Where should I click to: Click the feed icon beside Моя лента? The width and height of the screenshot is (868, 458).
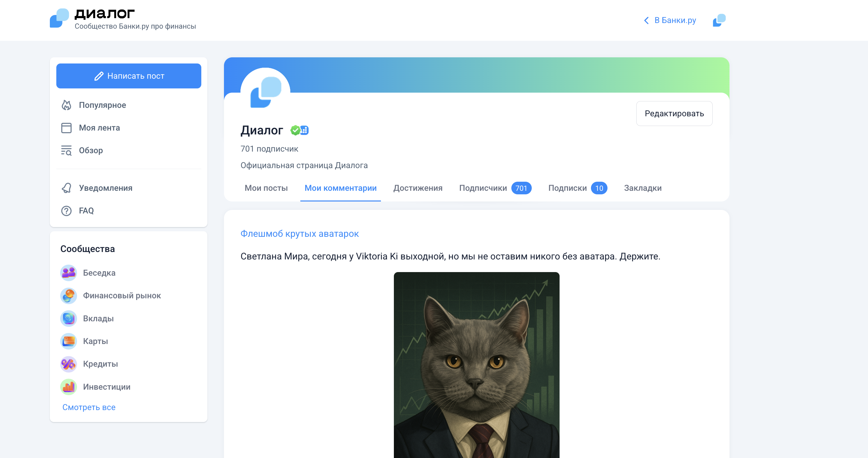pos(66,128)
